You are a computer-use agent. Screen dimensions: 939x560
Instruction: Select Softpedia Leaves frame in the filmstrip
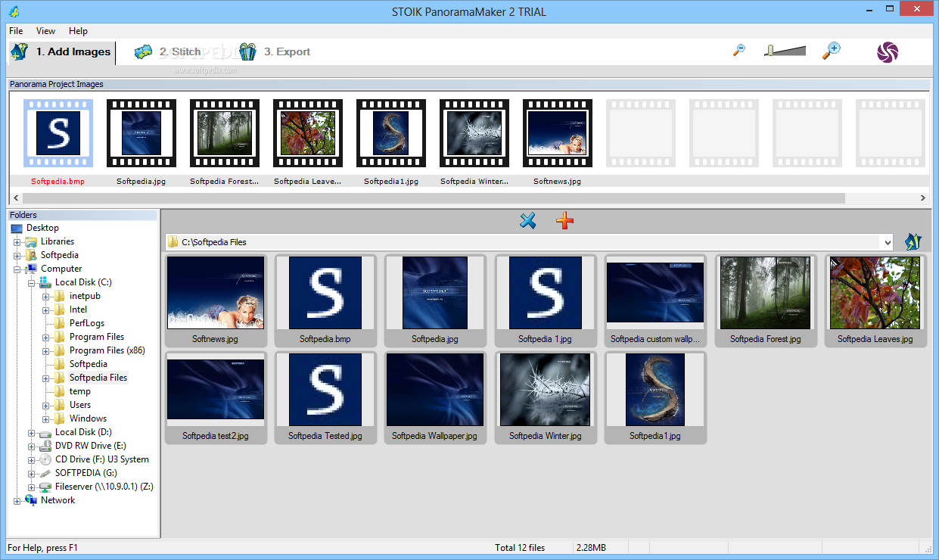pyautogui.click(x=308, y=133)
